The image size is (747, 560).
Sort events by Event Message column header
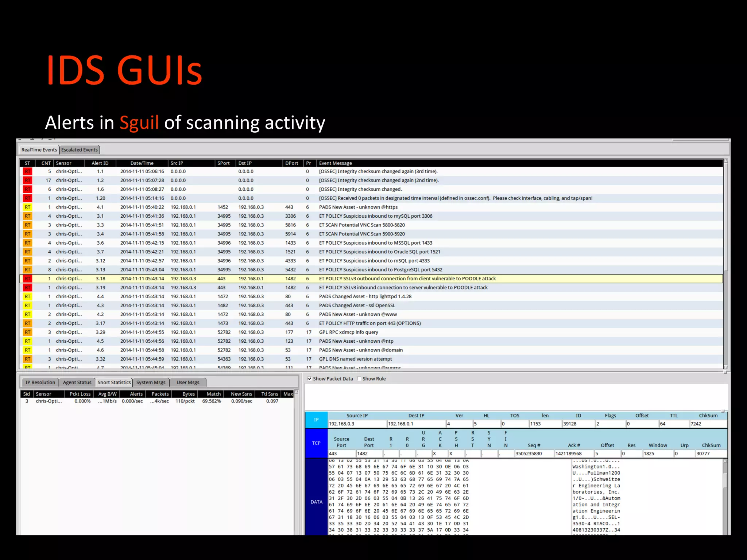(x=519, y=163)
